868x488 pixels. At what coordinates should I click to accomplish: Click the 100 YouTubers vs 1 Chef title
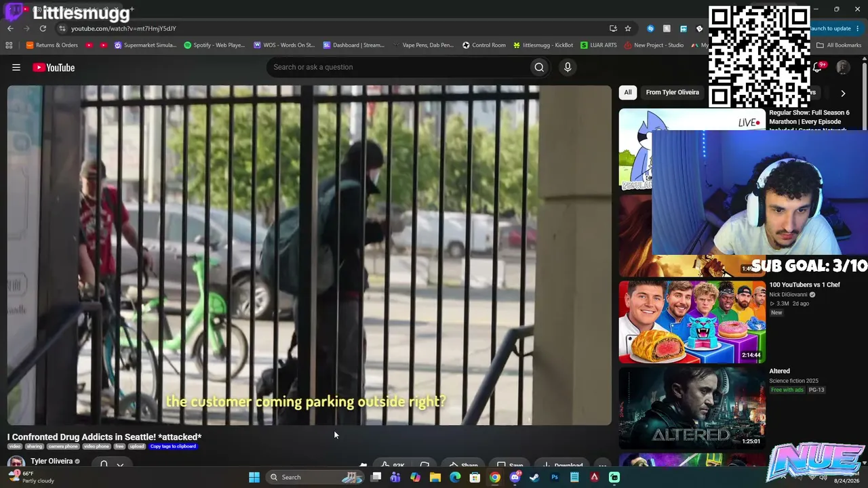click(x=804, y=285)
